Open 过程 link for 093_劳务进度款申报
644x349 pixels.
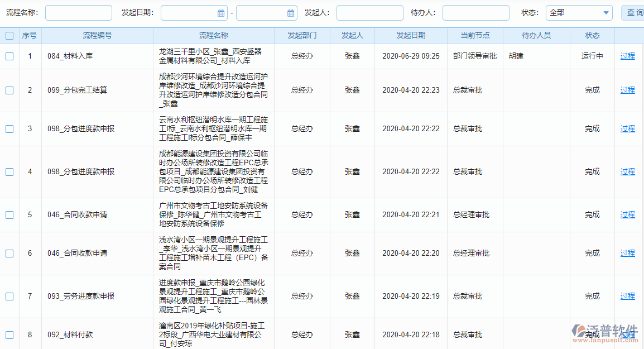[627, 297]
